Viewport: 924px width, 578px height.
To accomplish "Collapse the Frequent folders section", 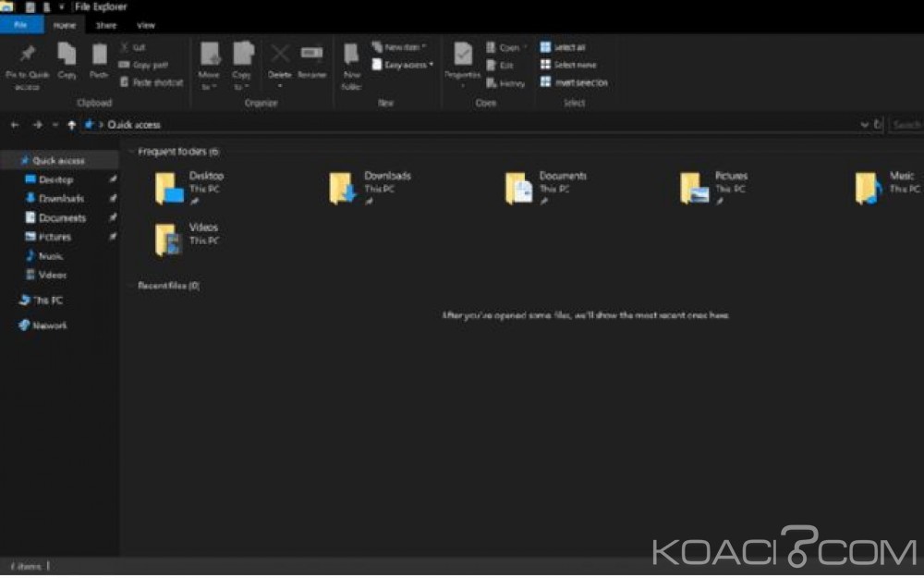I will click(x=130, y=151).
